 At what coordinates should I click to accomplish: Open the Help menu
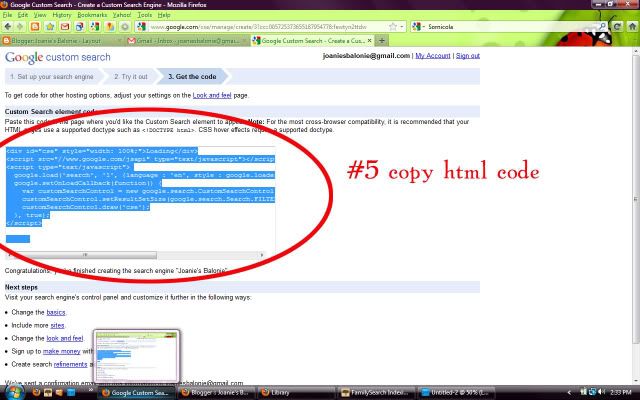164,15
